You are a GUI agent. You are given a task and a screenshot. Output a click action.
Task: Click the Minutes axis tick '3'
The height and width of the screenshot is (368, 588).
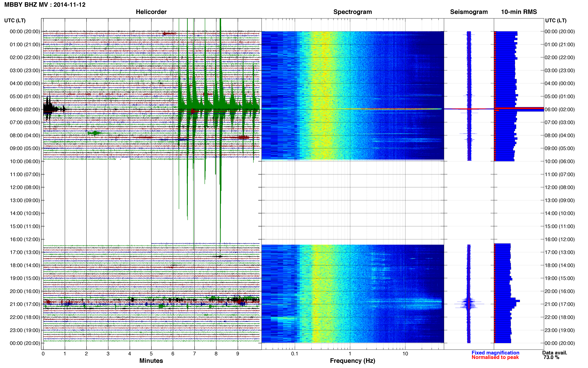click(108, 354)
